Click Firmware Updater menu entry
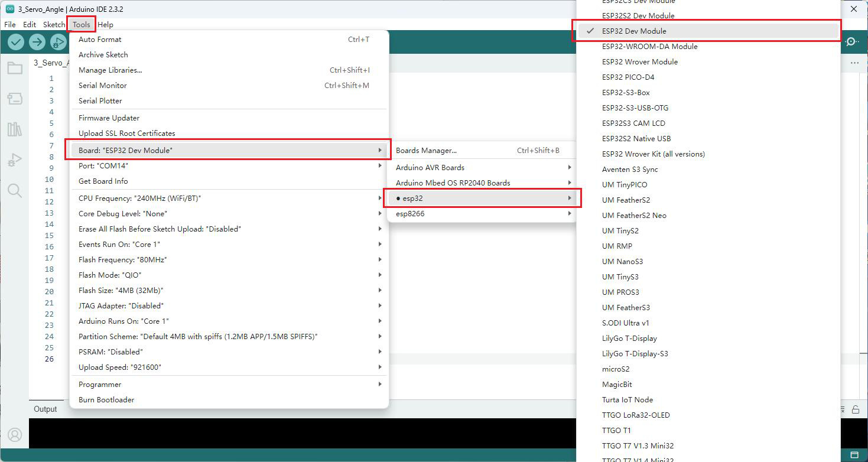The image size is (868, 462). [229, 118]
